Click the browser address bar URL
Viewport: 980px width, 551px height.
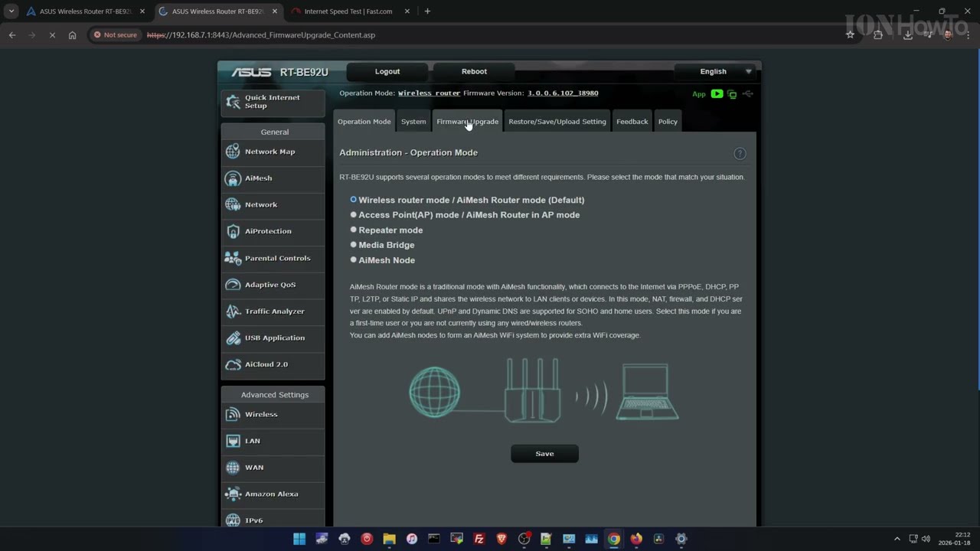click(261, 34)
